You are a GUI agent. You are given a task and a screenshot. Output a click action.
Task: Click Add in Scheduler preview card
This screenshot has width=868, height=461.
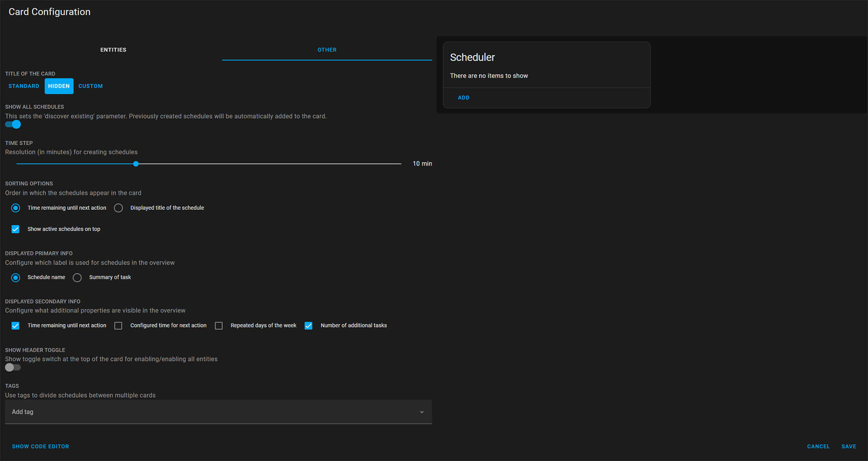pos(463,98)
